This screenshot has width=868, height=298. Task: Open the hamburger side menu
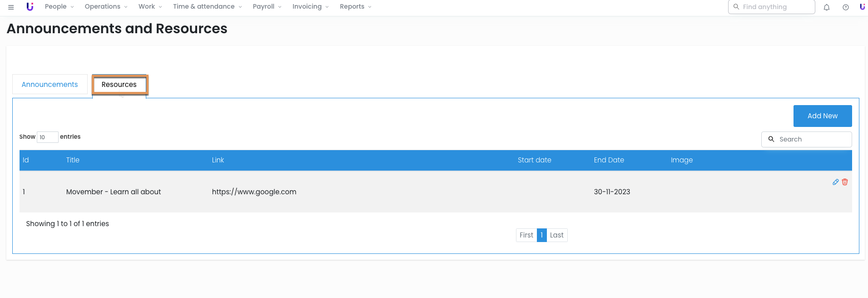tap(11, 7)
